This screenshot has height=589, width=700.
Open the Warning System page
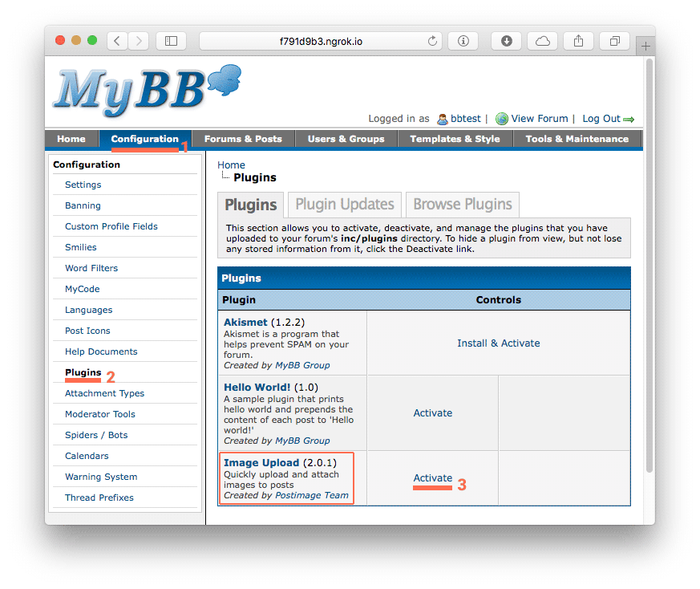pyautogui.click(x=99, y=477)
